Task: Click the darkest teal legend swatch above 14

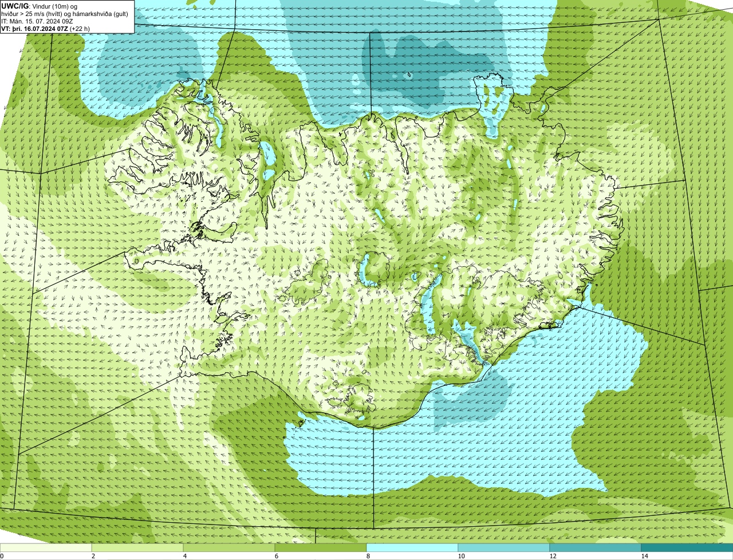Action: [687, 548]
